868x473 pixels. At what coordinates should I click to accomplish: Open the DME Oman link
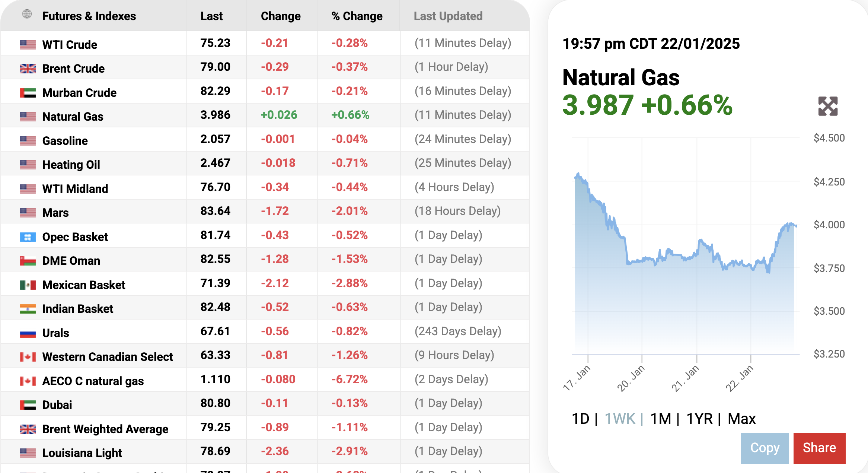coord(71,261)
